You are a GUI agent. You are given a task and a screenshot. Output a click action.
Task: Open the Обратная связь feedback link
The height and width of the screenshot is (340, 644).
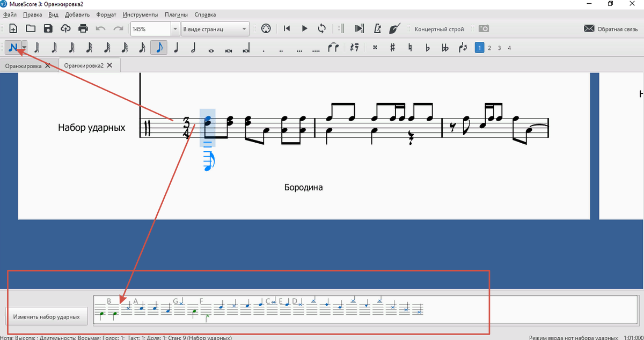(x=610, y=29)
